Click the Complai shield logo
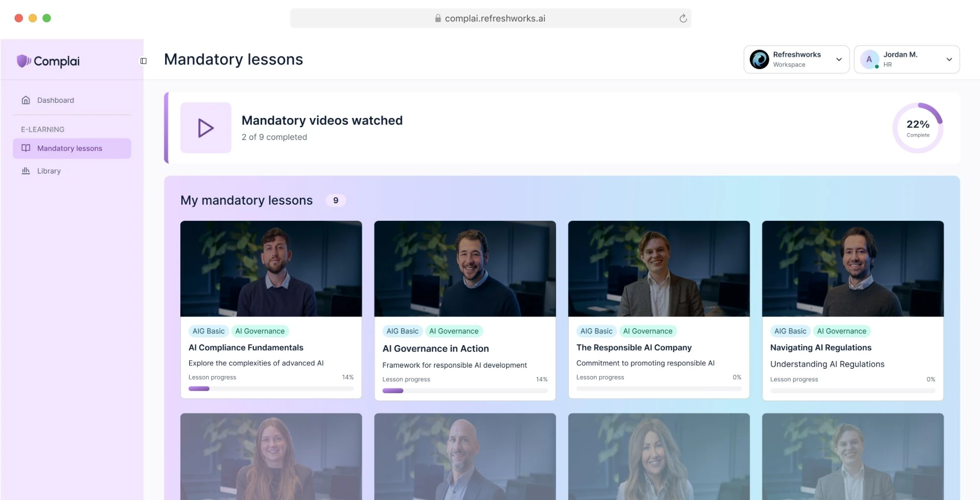 click(x=24, y=61)
